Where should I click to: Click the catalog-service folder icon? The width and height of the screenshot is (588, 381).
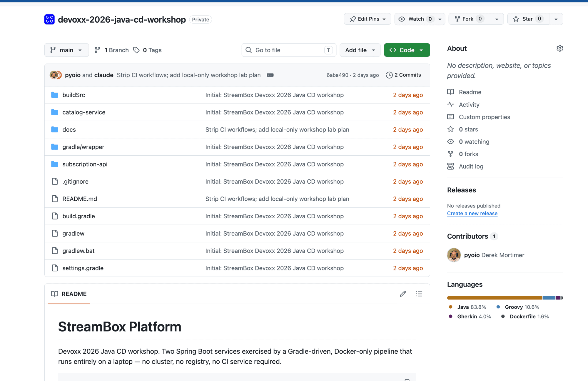(55, 112)
